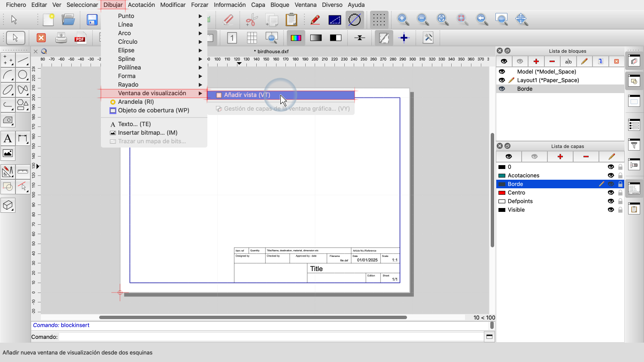This screenshot has height=362, width=644.
Task: Click the Paste clipboard icon
Action: coord(291,20)
